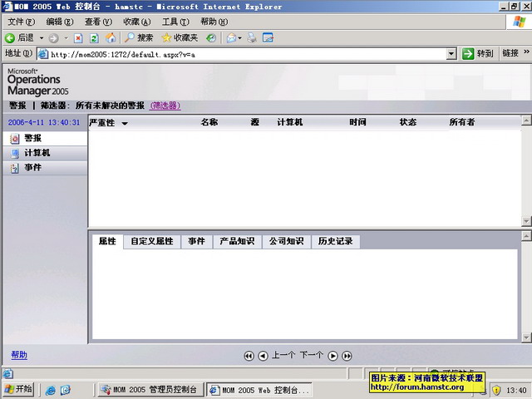Click the 搜索 search toolbar button

139,37
